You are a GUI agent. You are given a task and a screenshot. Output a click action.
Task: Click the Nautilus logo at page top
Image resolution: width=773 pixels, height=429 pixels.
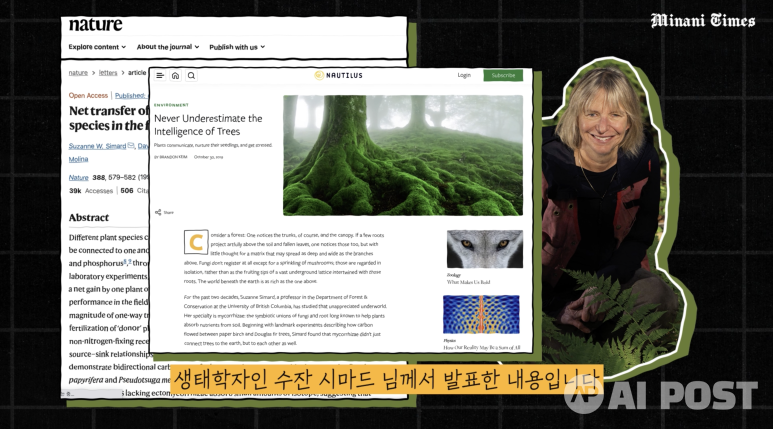339,75
